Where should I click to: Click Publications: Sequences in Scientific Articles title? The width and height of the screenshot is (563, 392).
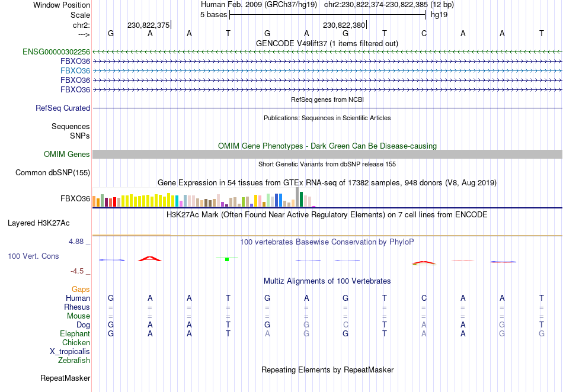pos(327,118)
